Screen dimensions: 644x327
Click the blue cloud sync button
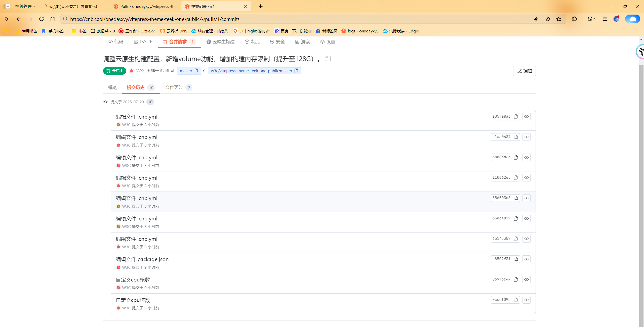pyautogui.click(x=632, y=19)
